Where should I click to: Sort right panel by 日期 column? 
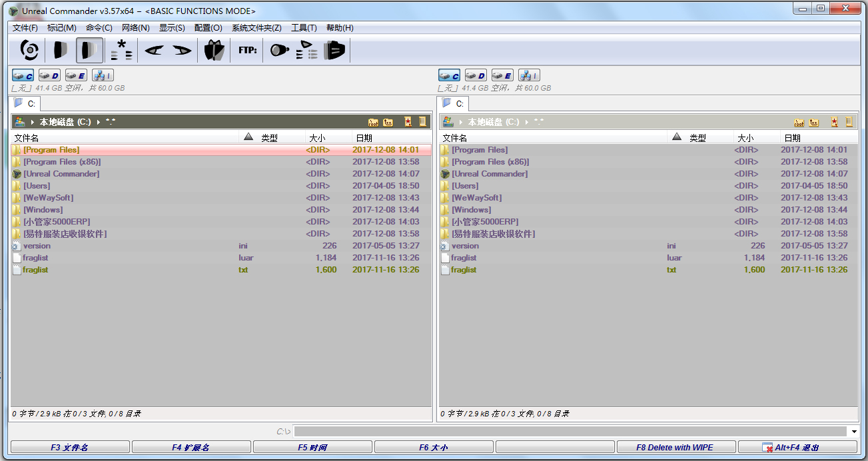pos(819,138)
